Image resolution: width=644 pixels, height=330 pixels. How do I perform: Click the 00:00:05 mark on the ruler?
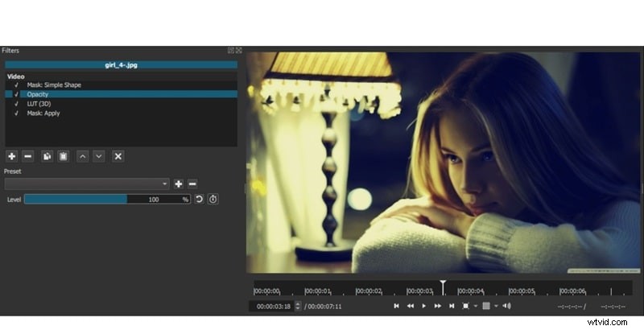(x=522, y=291)
